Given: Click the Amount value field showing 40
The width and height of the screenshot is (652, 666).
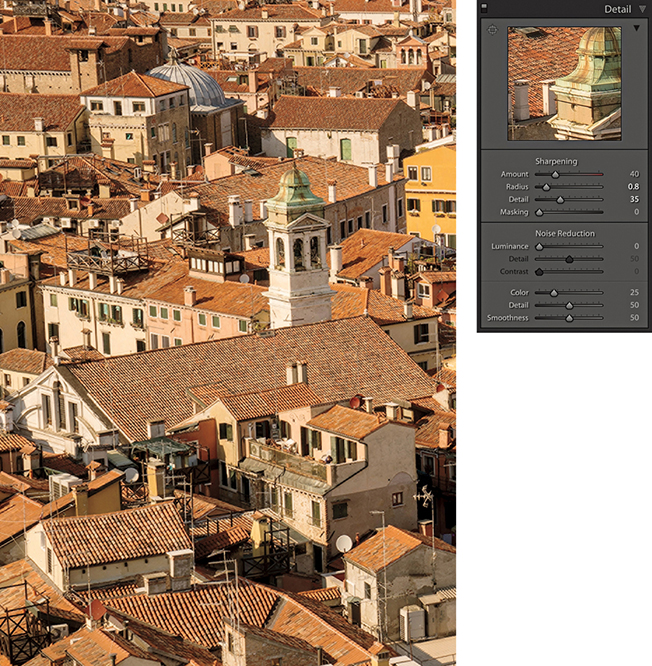Looking at the screenshot, I should click(632, 174).
